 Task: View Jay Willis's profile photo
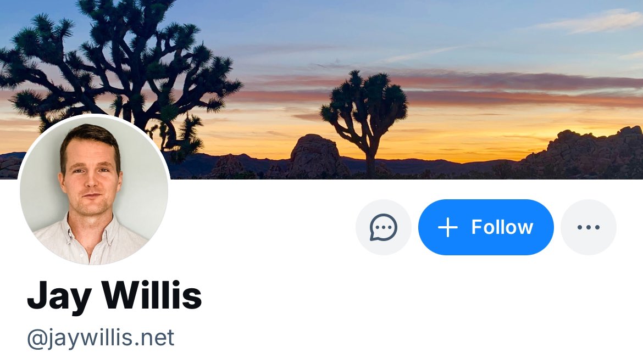[94, 189]
